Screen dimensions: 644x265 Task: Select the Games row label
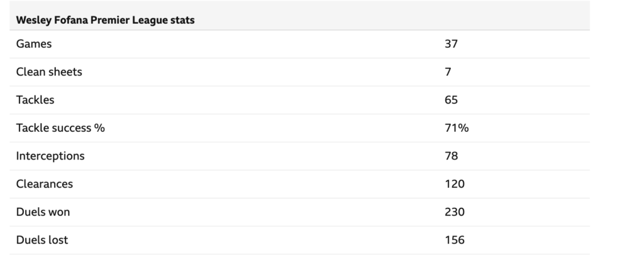click(34, 44)
